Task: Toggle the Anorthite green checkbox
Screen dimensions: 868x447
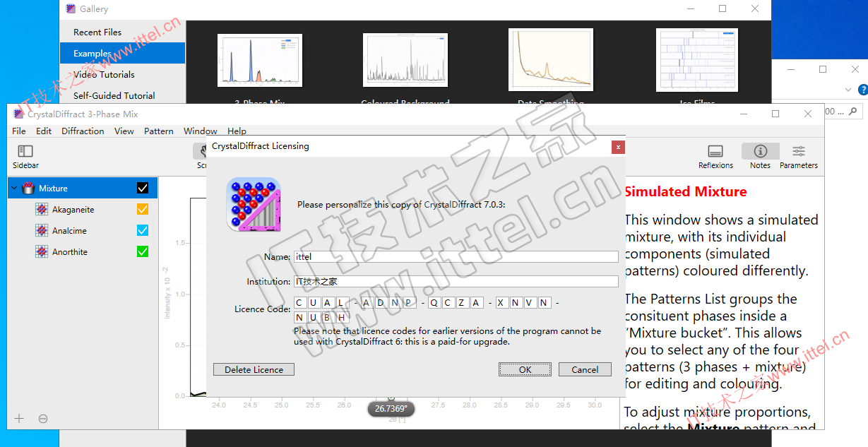Action: (x=143, y=251)
